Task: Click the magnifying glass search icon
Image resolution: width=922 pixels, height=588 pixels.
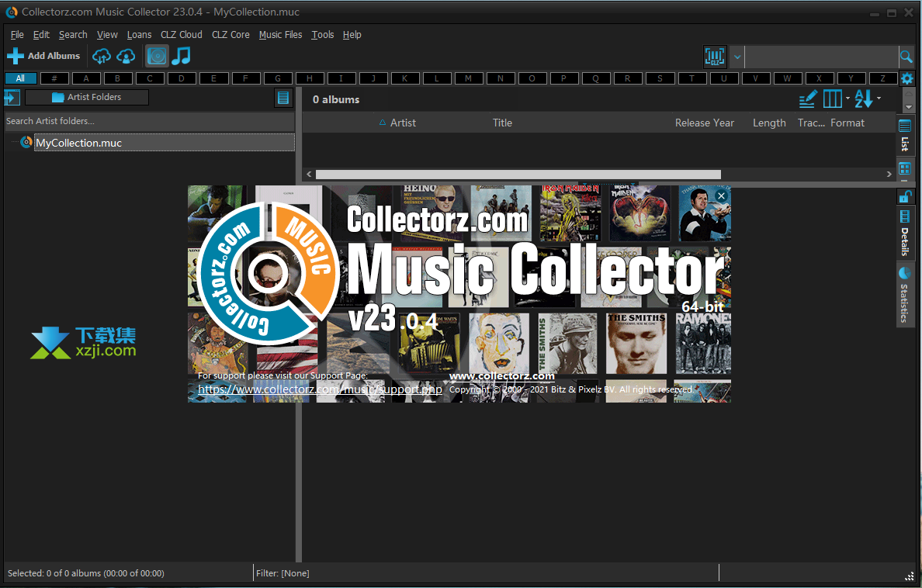Action: [906, 57]
